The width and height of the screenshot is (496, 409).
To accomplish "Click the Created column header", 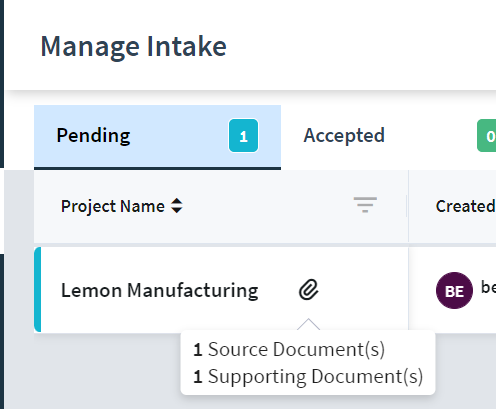I will 466,206.
